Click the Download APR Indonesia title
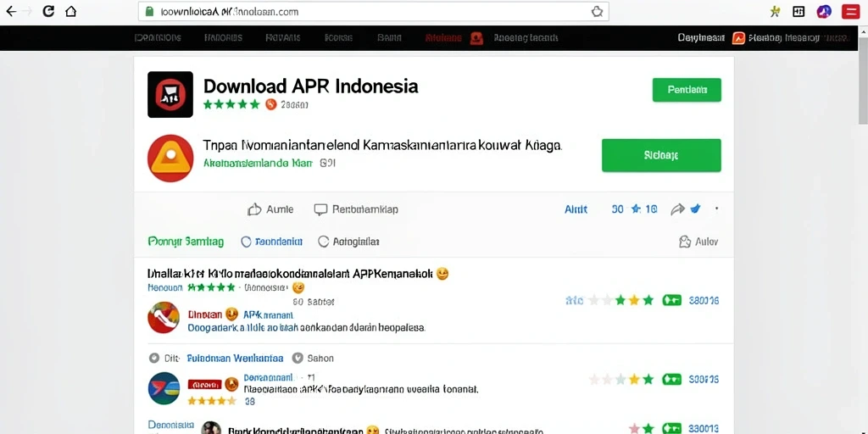 (x=310, y=86)
